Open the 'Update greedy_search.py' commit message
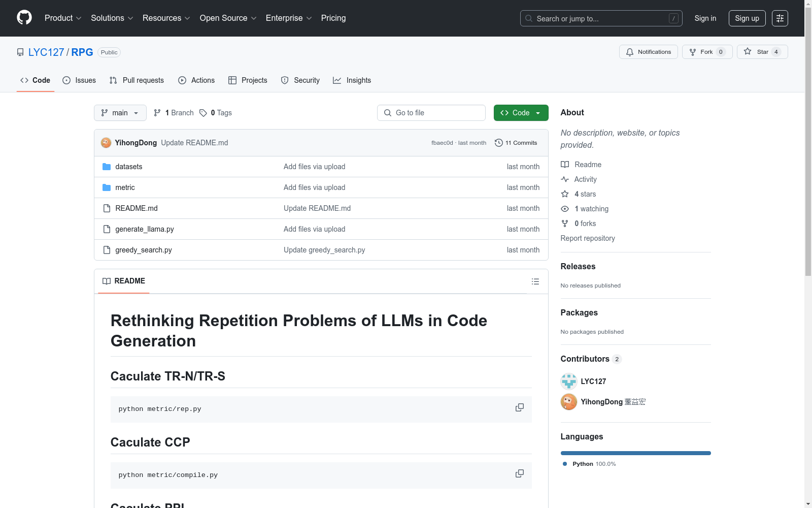Image resolution: width=812 pixels, height=508 pixels. tap(324, 250)
